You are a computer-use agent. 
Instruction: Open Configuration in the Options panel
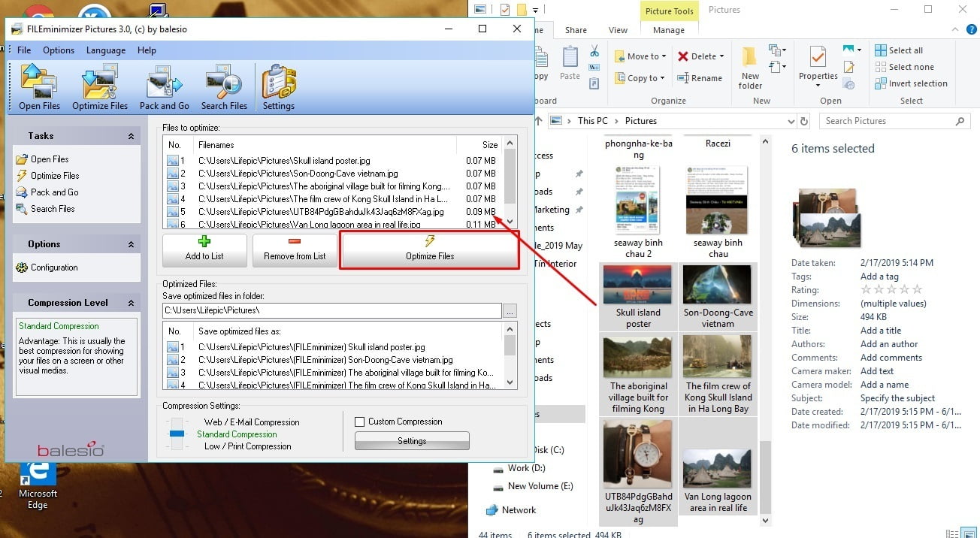coord(47,267)
